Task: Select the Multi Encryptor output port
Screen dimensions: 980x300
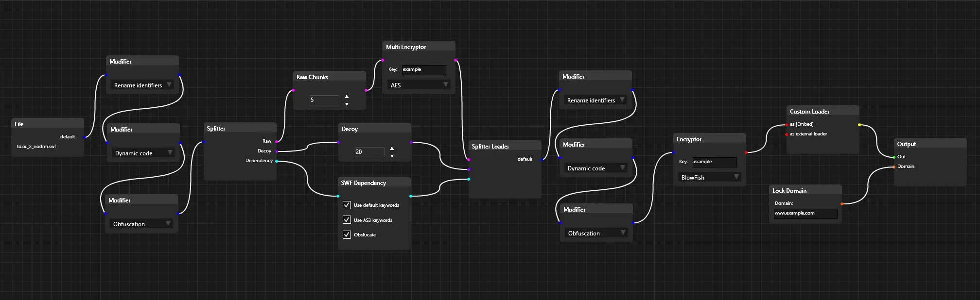Action: (x=455, y=60)
